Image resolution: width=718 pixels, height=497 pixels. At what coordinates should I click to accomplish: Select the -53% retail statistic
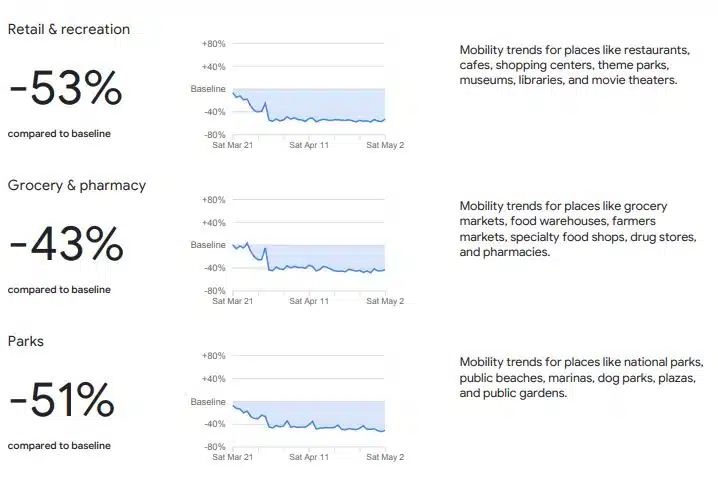click(65, 87)
